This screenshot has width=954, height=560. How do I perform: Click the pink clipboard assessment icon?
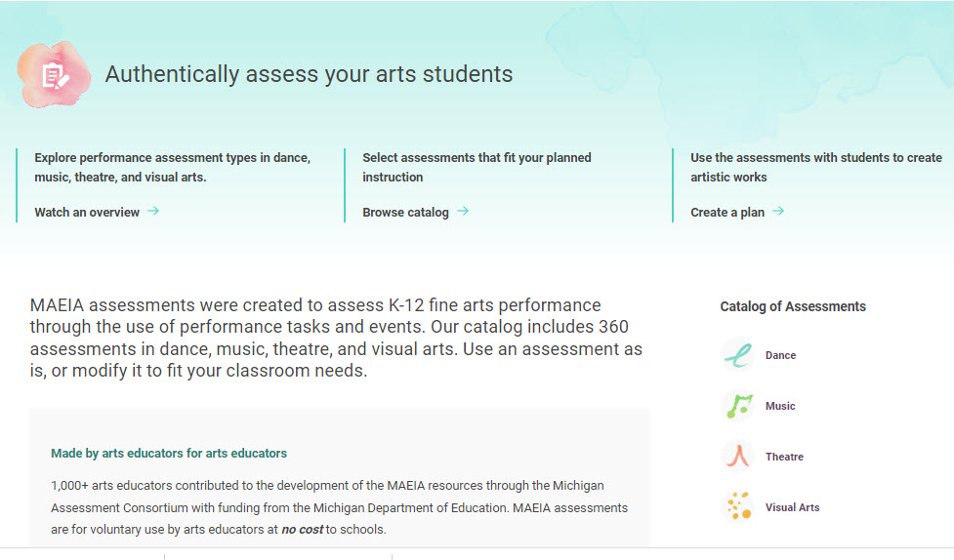coord(54,75)
